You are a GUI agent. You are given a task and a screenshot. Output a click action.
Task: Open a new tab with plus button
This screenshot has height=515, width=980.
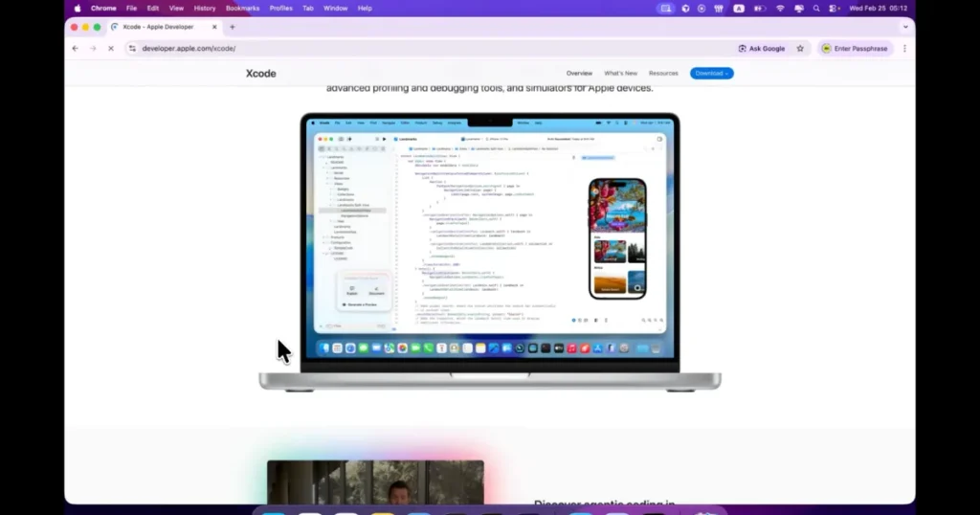click(233, 27)
